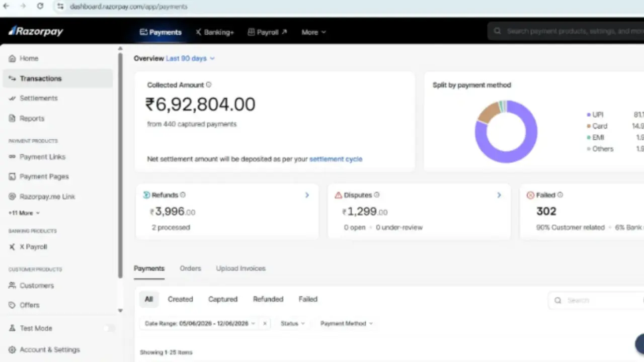This screenshot has height=362, width=644.
Task: Click the UPI legend color dot
Action: [x=589, y=115]
